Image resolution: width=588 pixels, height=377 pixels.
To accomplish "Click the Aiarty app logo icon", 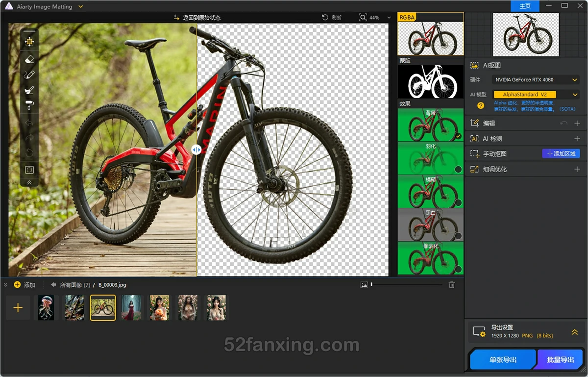I will [x=9, y=6].
